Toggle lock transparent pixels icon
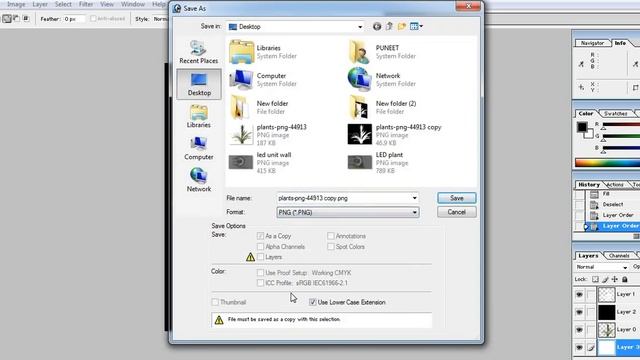640x360 pixels. [x=595, y=280]
